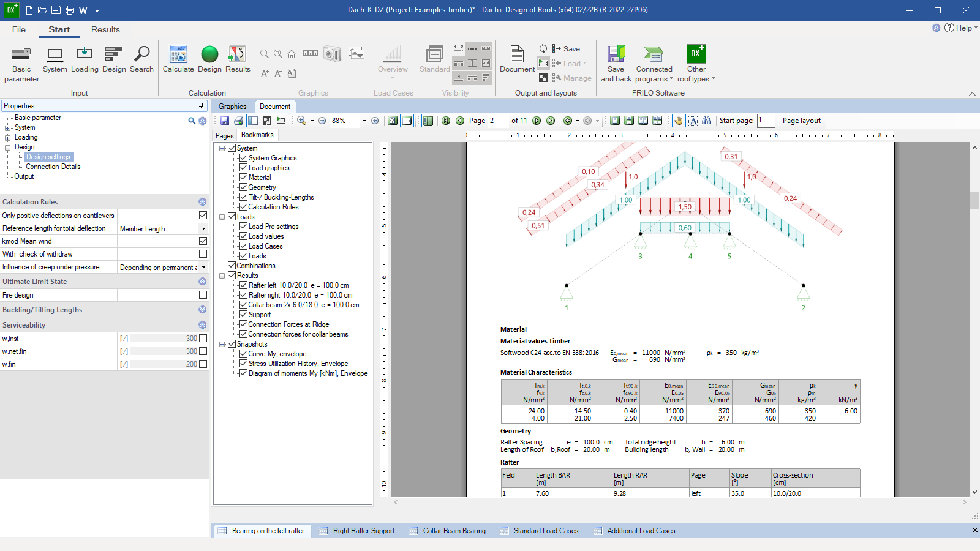Open Right Rafter Support tab
Viewport: 980px width, 551px height.
tap(357, 531)
